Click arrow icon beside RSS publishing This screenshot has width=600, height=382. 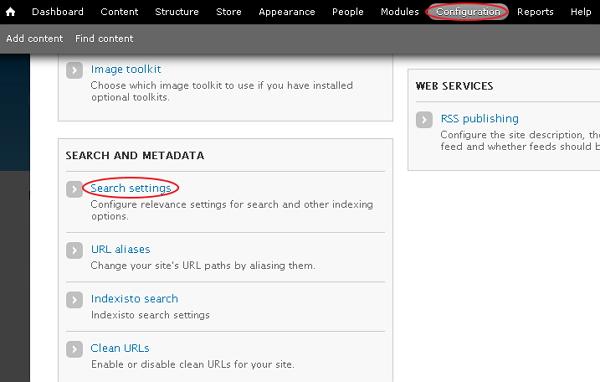tap(424, 120)
